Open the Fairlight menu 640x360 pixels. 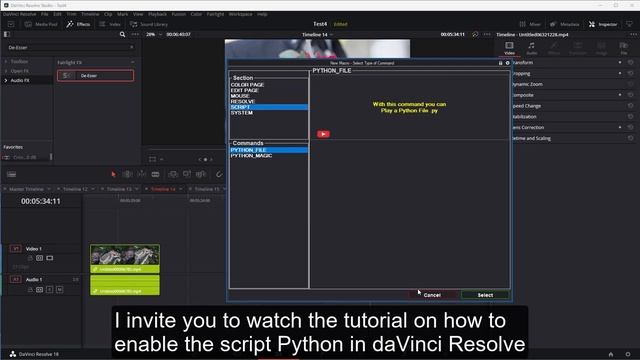click(x=215, y=14)
